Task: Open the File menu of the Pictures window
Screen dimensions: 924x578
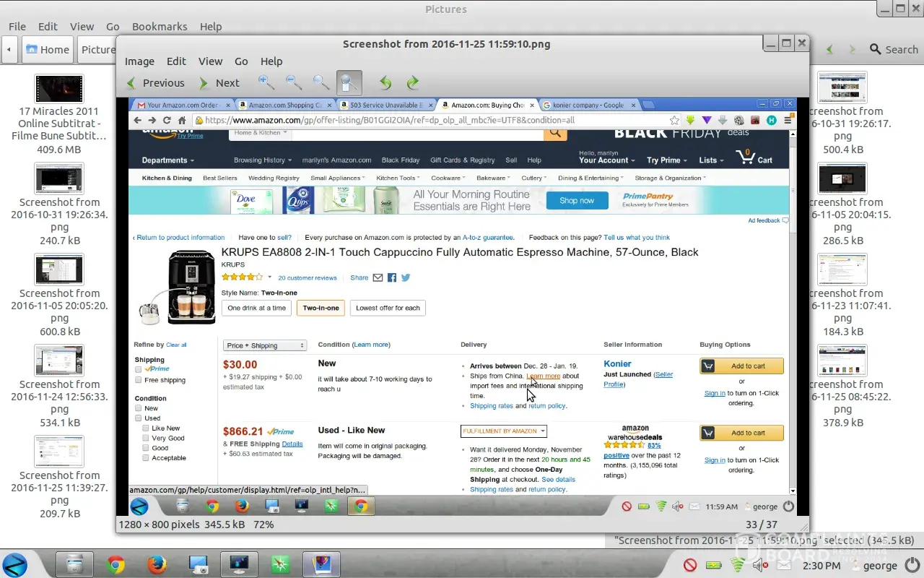Action: point(17,27)
